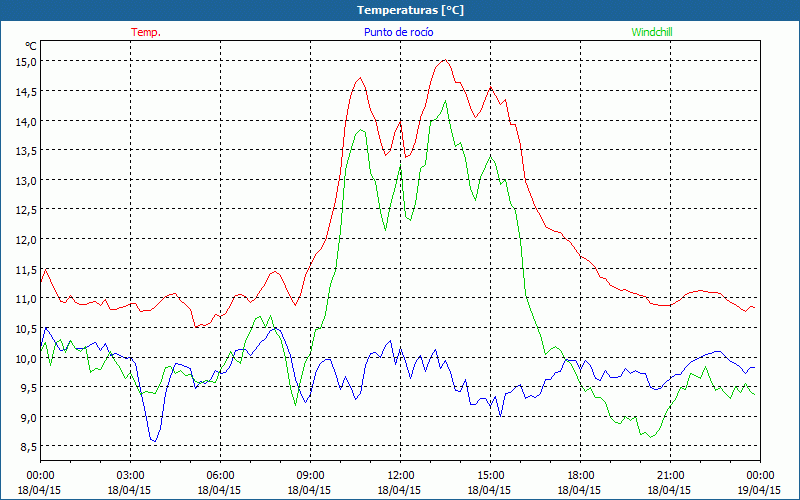
Task: Click the "°C" unit label above the axis
Action: point(31,46)
